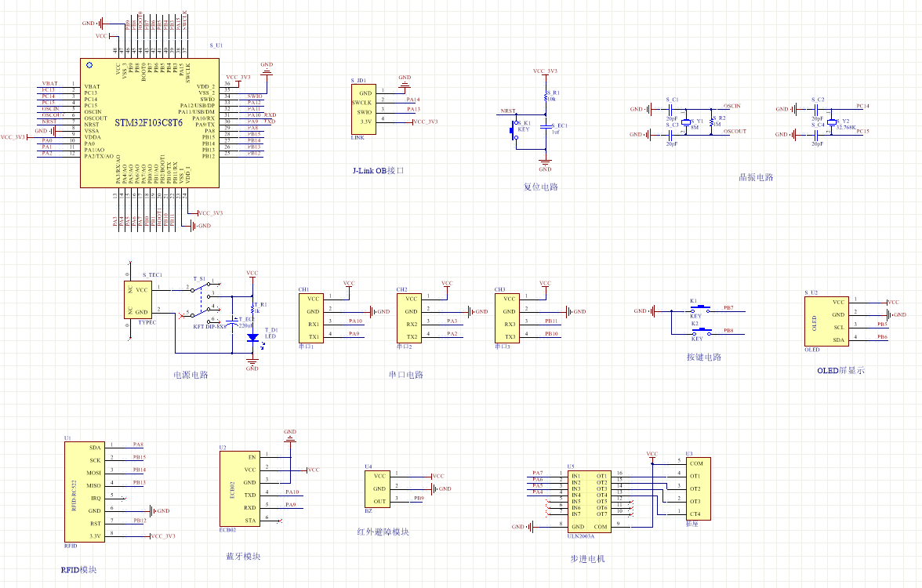Select the 晶振电路 label
The width and height of the screenshot is (922, 588).
756,177
